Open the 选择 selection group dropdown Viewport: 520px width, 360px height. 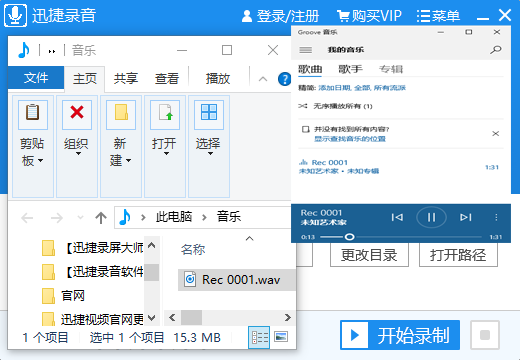point(209,146)
